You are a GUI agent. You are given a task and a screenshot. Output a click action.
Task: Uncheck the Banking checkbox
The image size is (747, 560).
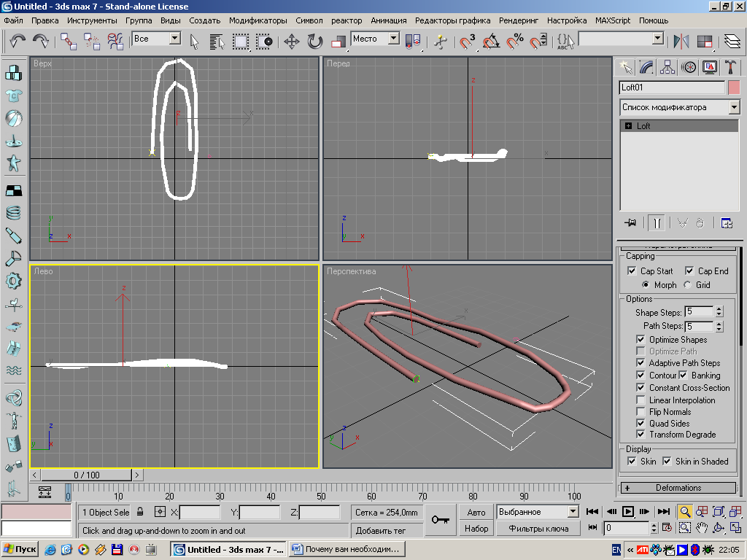[683, 376]
